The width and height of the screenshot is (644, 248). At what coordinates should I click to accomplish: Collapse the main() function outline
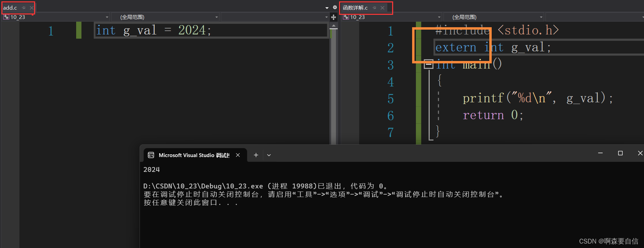[428, 64]
